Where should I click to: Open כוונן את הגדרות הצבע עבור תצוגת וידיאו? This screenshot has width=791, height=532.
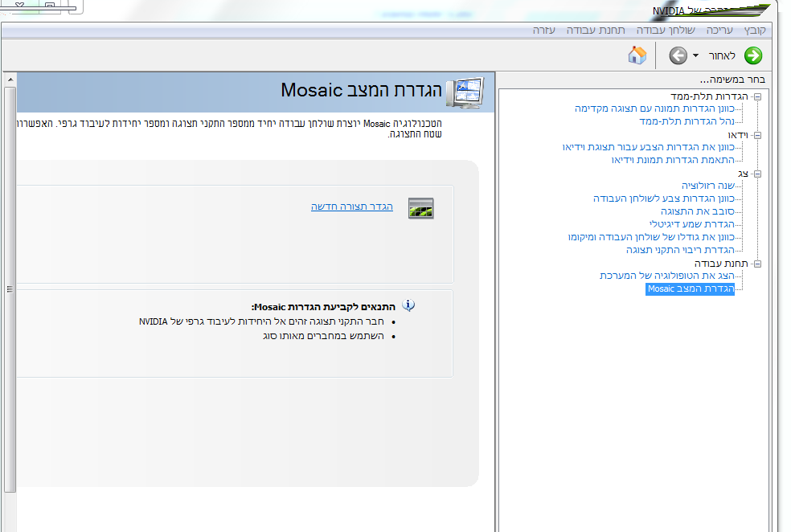pos(648,147)
